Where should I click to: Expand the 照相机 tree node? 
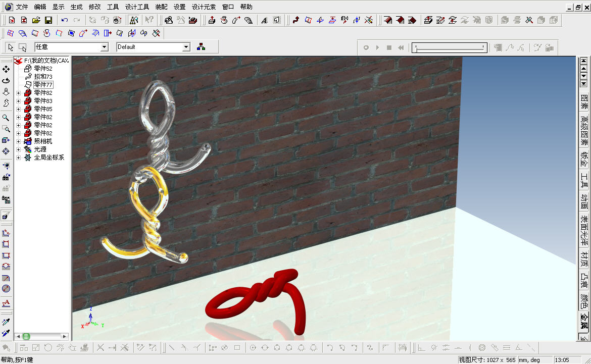click(19, 141)
